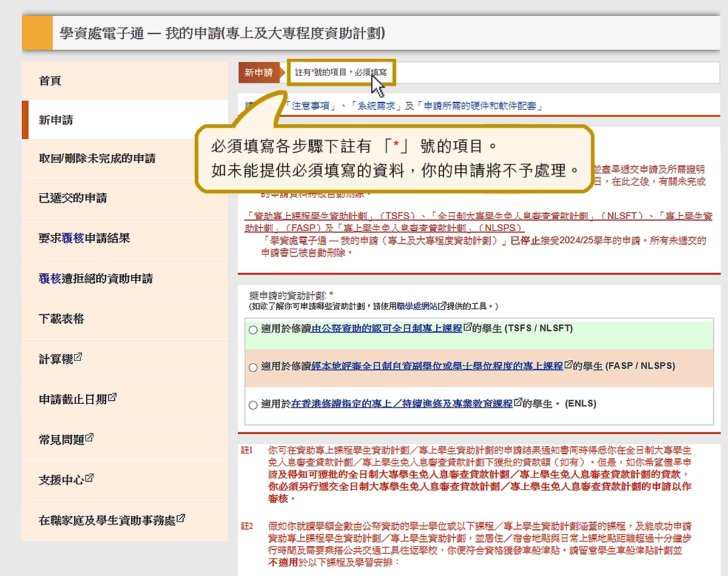Open the 常見問題 sidebar link
This screenshot has width=728, height=576.
pyautogui.click(x=125, y=439)
